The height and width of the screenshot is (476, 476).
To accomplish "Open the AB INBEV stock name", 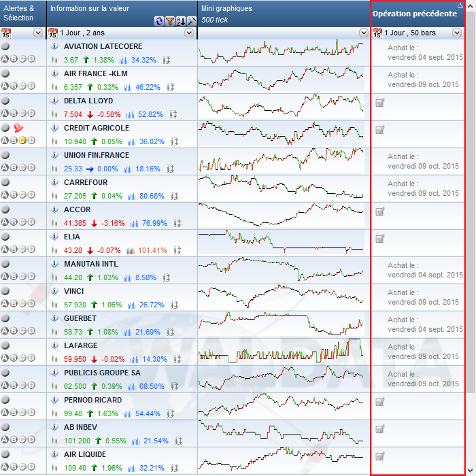I will (80, 427).
